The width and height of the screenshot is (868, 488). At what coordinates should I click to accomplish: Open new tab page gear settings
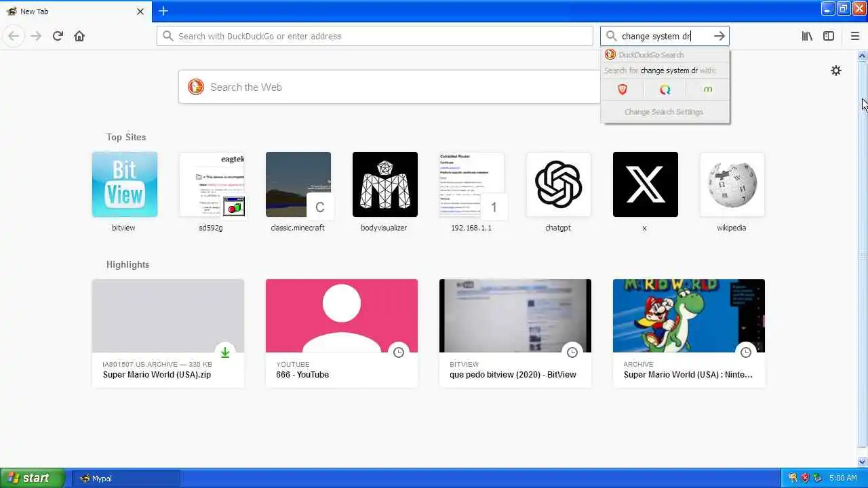(x=836, y=70)
